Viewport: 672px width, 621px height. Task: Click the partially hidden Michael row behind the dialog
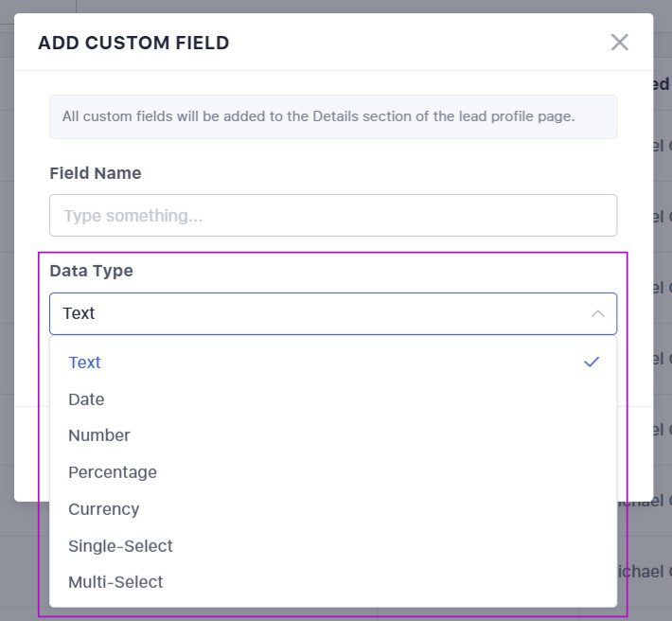click(645, 572)
